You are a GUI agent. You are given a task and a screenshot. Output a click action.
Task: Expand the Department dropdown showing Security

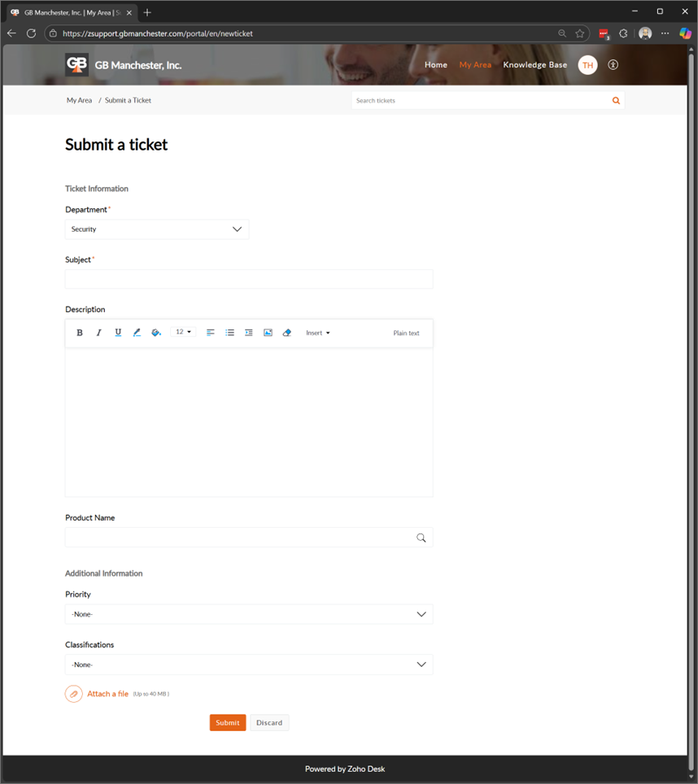(157, 229)
